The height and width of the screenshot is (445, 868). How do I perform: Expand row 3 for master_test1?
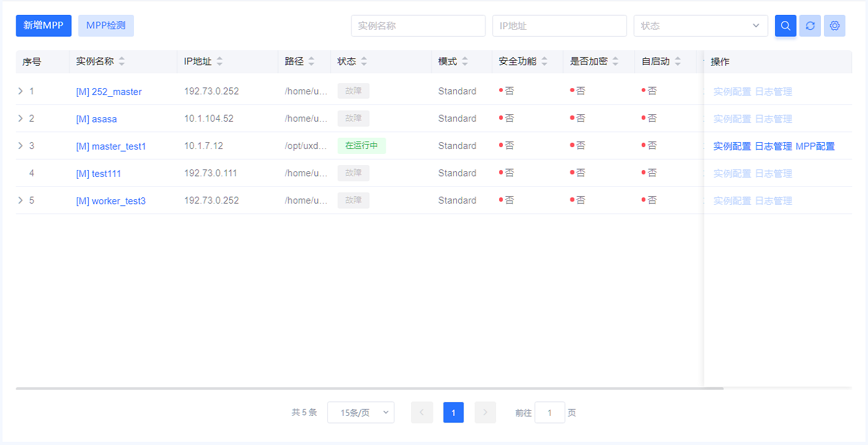point(20,146)
